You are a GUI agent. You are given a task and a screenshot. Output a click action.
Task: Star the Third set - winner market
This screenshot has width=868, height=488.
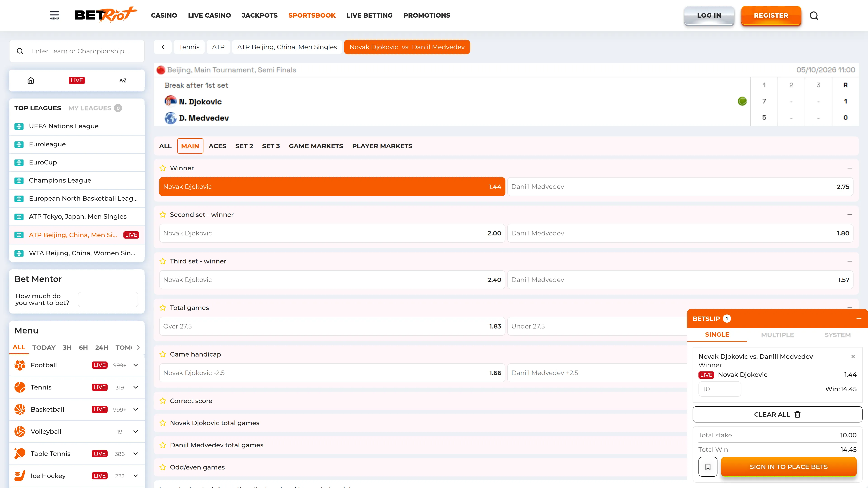click(x=163, y=261)
